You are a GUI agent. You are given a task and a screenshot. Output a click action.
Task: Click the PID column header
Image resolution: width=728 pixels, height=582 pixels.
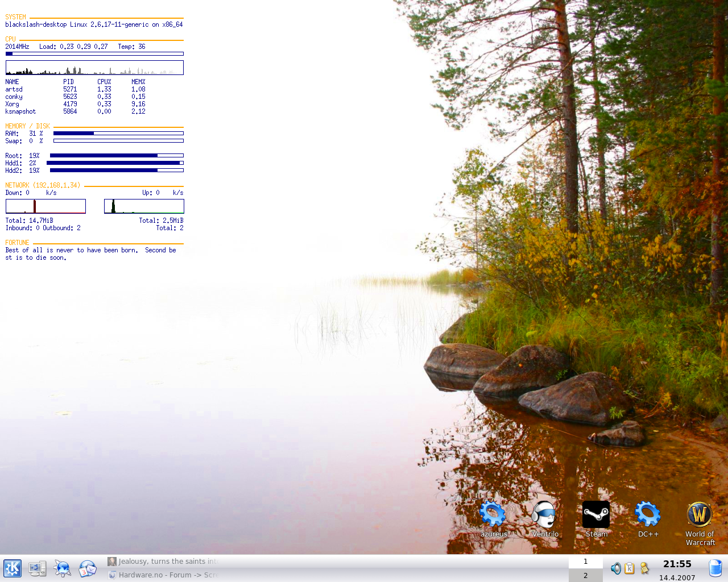tap(68, 82)
